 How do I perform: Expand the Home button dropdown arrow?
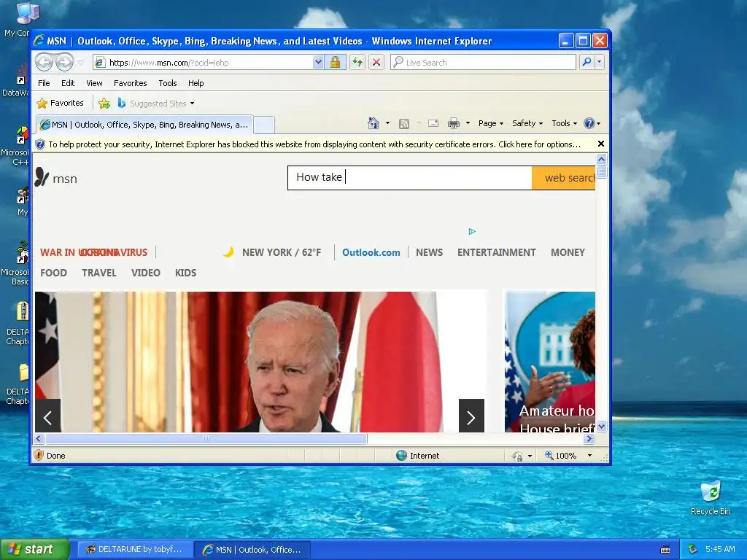click(x=387, y=123)
